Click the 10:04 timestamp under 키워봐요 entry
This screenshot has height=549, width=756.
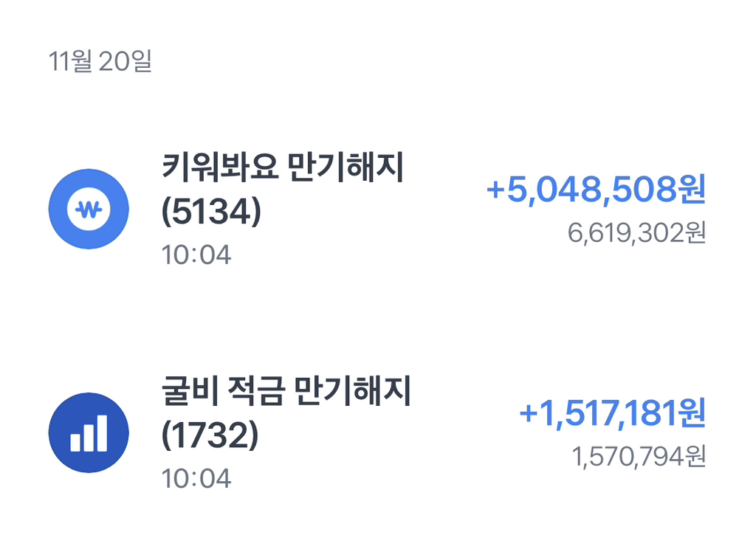coord(196,255)
